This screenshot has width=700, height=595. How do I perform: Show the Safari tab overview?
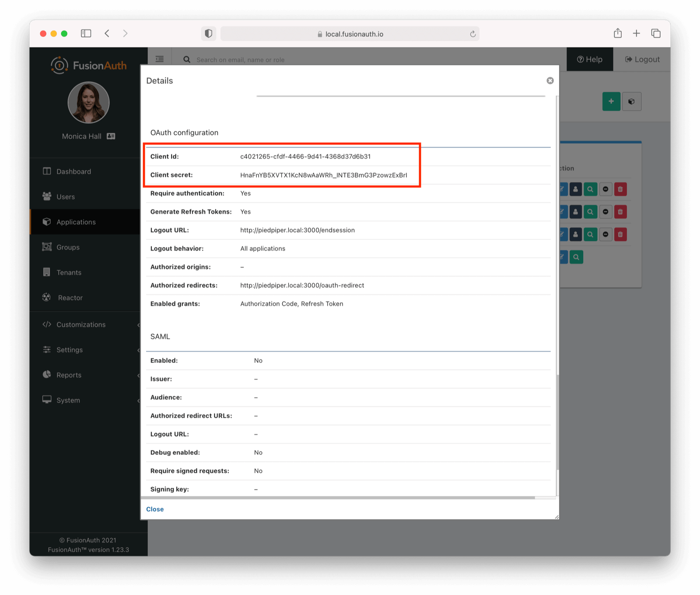coord(656,33)
